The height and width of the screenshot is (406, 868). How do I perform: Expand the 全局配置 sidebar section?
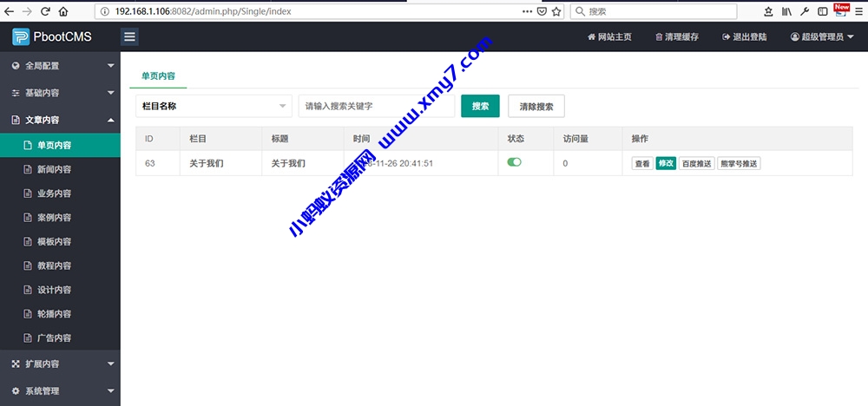pos(60,66)
